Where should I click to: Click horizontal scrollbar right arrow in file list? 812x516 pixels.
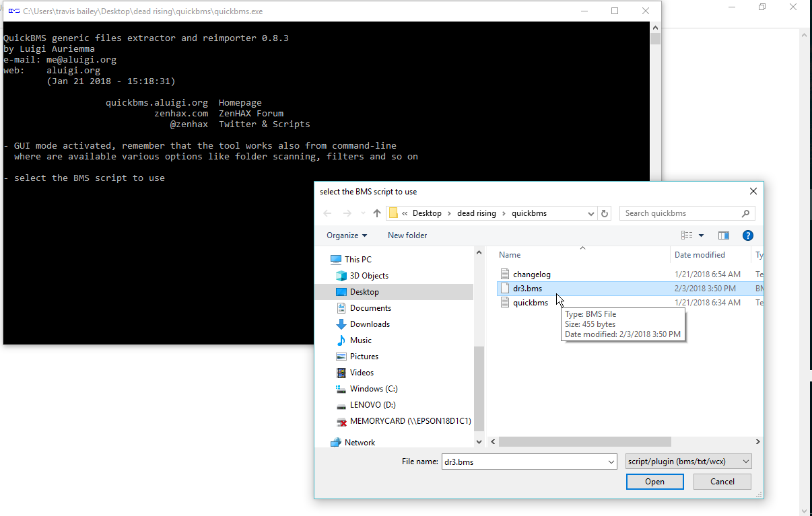[757, 442]
